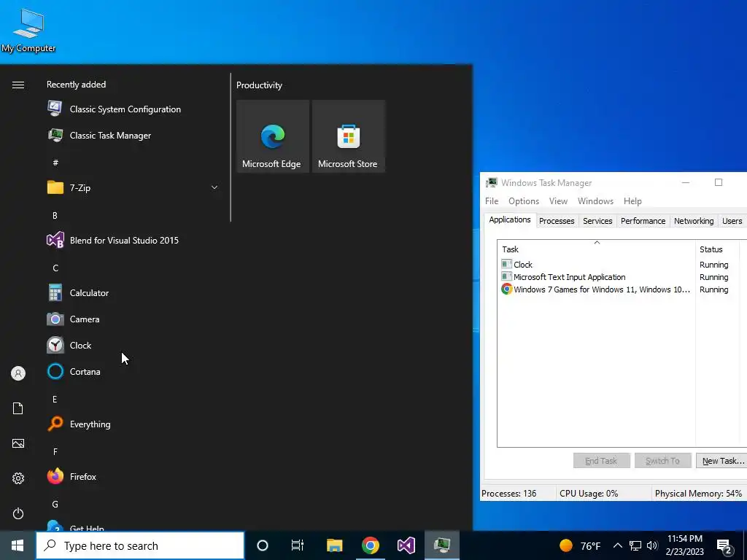Click the Switch To button
This screenshot has width=747, height=560.
662,461
